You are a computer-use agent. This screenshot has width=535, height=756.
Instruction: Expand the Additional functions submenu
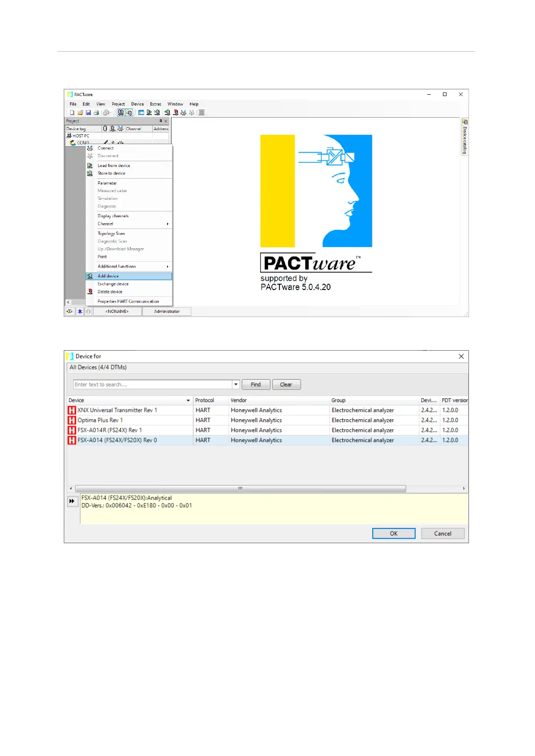tap(129, 267)
